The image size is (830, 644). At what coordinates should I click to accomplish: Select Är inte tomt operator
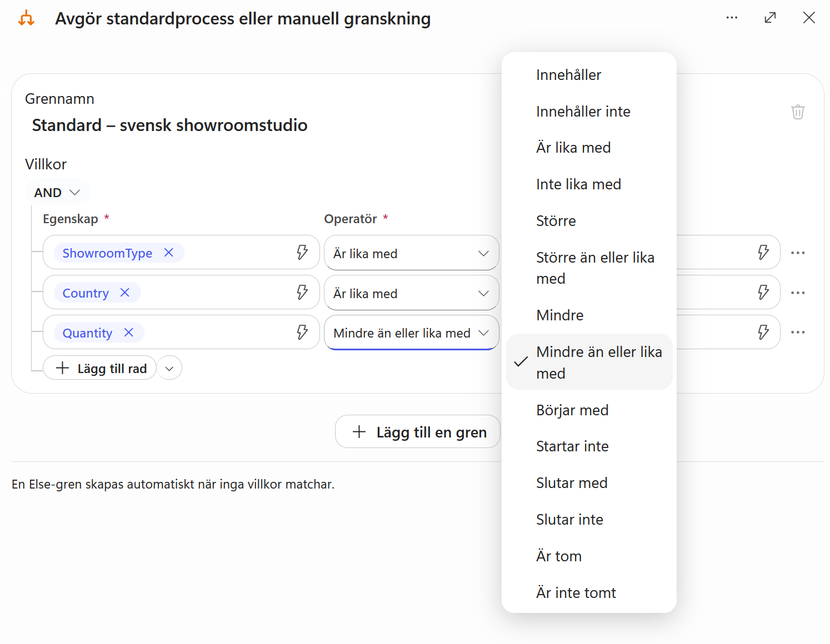(589, 593)
